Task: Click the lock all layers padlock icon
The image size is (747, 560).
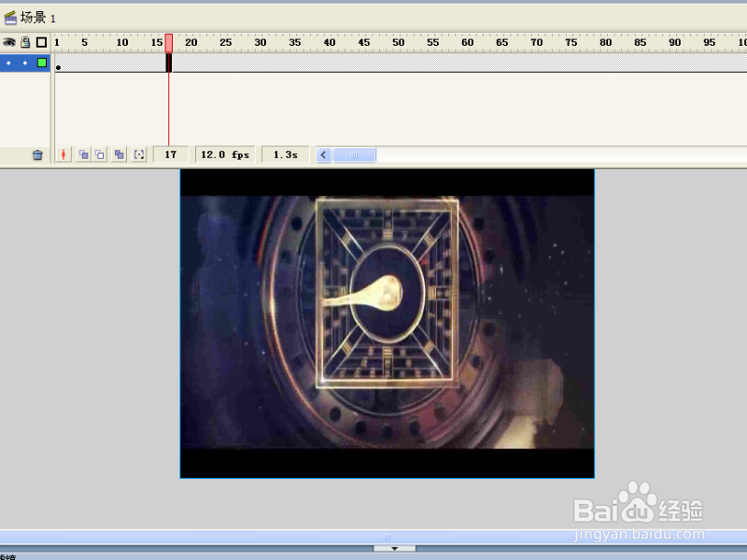Action: 25,42
